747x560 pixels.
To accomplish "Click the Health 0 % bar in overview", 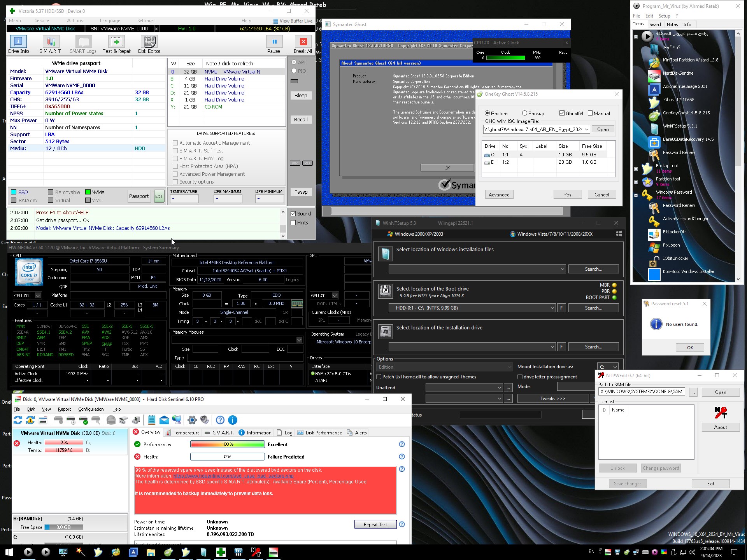I will pyautogui.click(x=227, y=457).
